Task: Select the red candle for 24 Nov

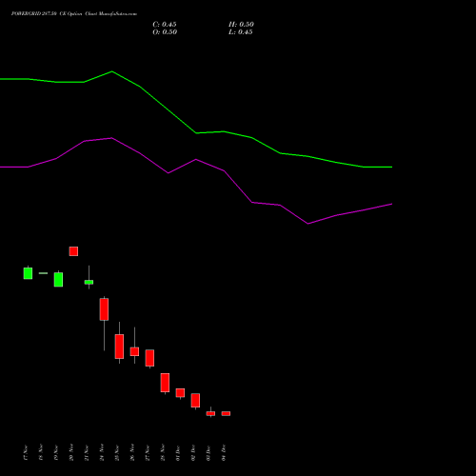Action: 104,309
